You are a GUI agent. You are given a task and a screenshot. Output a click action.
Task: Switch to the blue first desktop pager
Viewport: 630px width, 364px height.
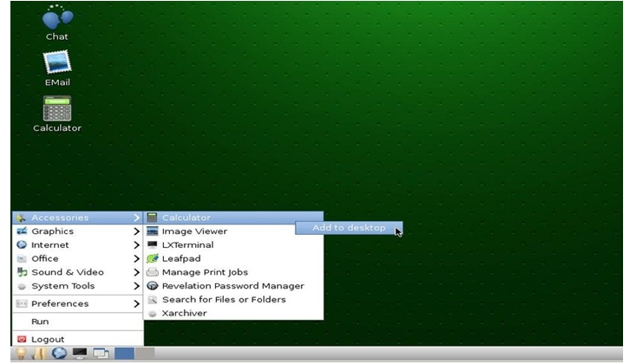pos(125,353)
